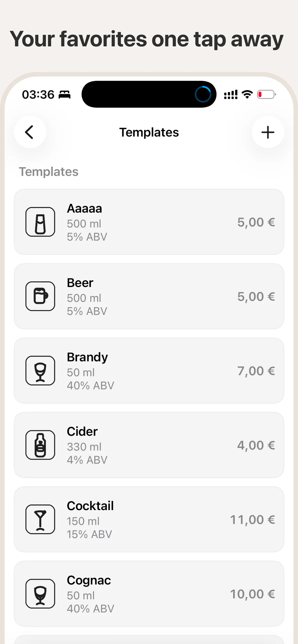Tap the Templates section header

click(49, 172)
